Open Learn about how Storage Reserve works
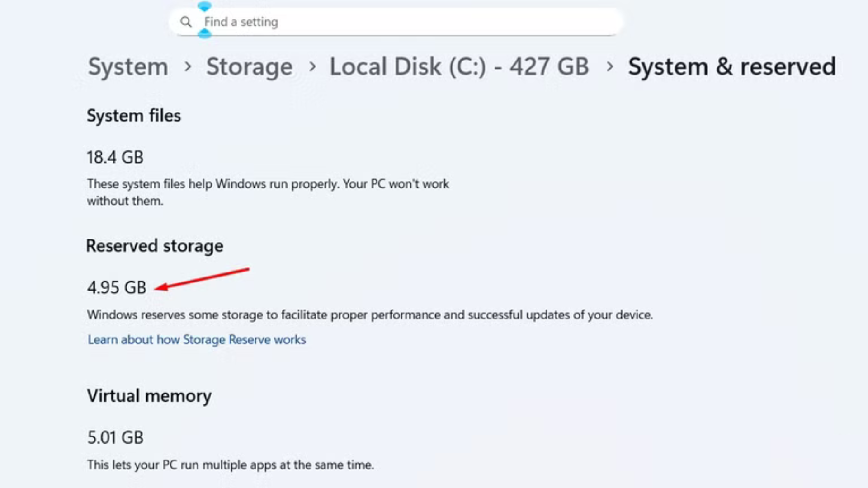This screenshot has width=868, height=488. [x=197, y=339]
